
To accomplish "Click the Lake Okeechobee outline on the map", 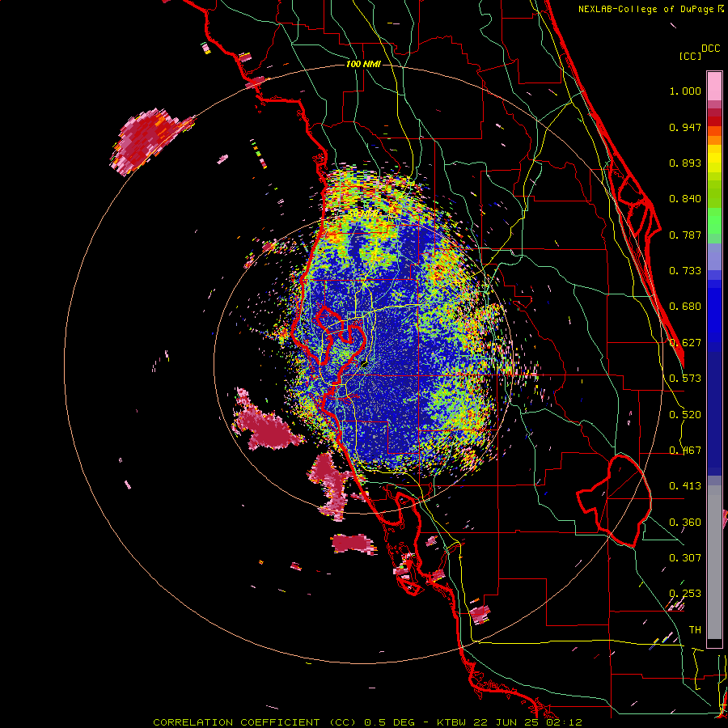I will [x=614, y=500].
